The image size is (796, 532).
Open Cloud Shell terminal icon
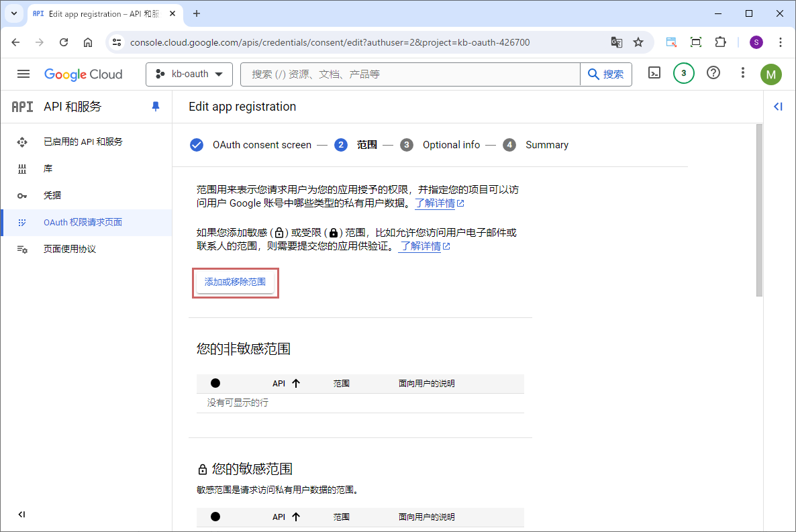(x=654, y=73)
